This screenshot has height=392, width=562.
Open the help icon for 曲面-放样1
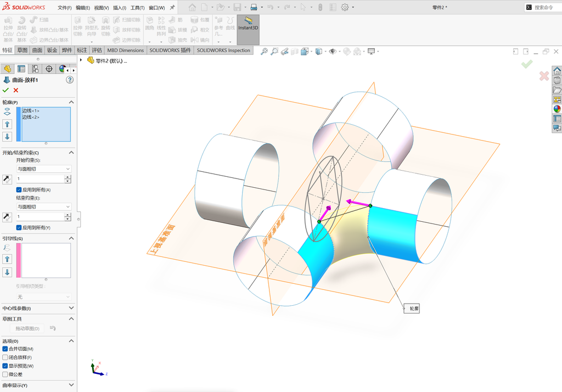[70, 80]
